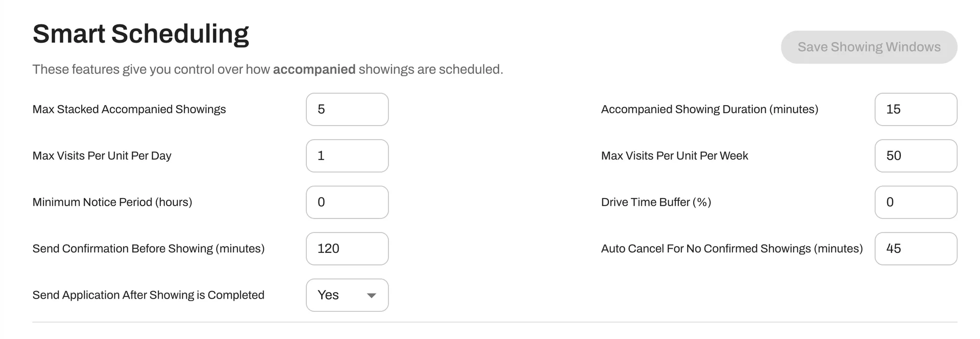Click the Minimum Notice Period label
Screen dimensions: 980x339
pos(112,202)
